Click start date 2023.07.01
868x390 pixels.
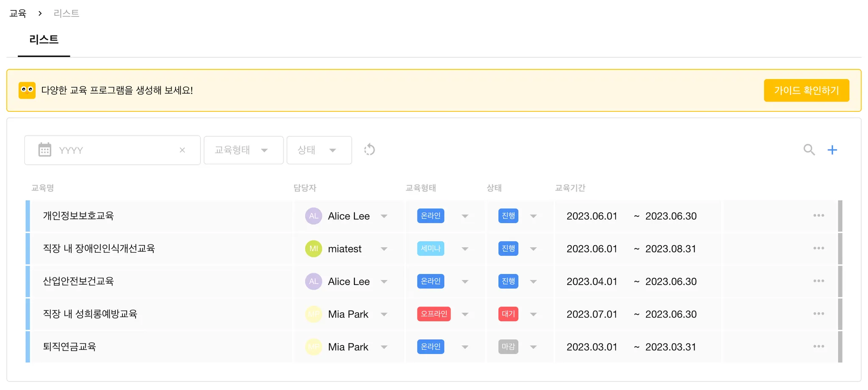(592, 314)
